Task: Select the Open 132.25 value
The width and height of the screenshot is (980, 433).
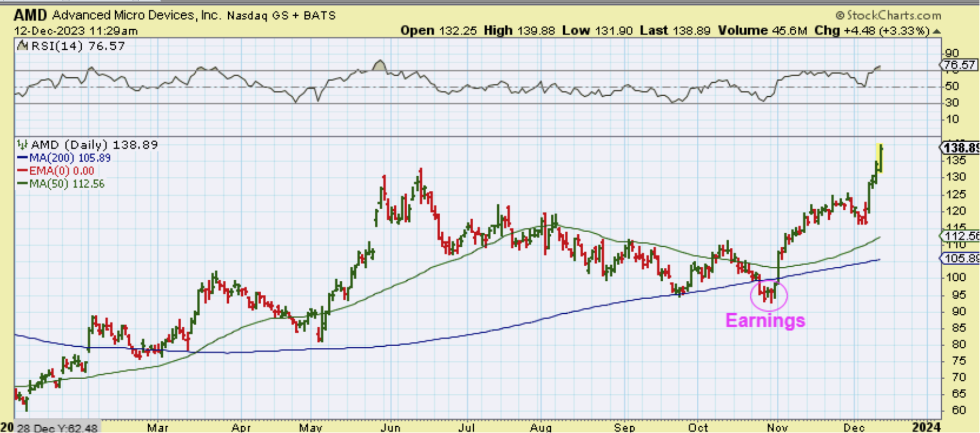Action: point(439,31)
